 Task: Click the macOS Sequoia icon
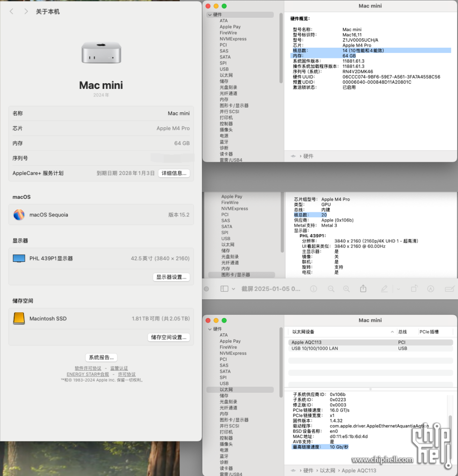19,215
